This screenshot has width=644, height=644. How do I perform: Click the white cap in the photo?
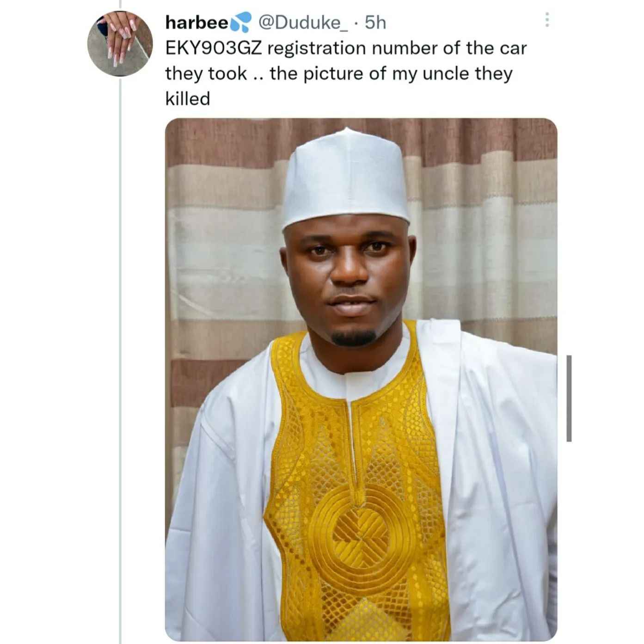346,178
